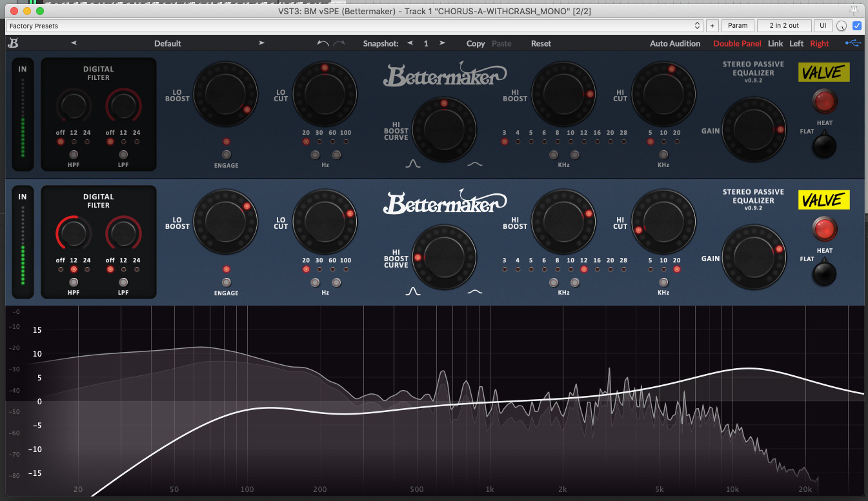The image size is (868, 501).
Task: Click top panel HPF filter knob
Action: pyautogui.click(x=74, y=105)
